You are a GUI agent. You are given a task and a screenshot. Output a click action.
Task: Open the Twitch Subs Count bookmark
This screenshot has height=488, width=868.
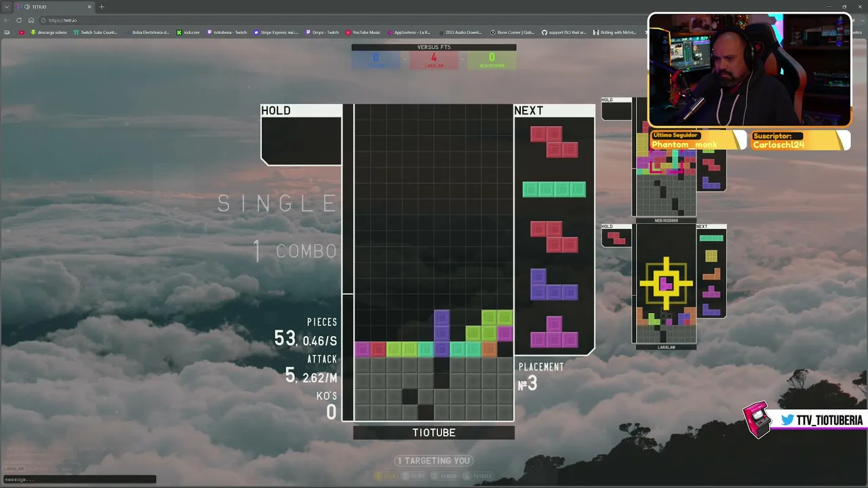[96, 33]
